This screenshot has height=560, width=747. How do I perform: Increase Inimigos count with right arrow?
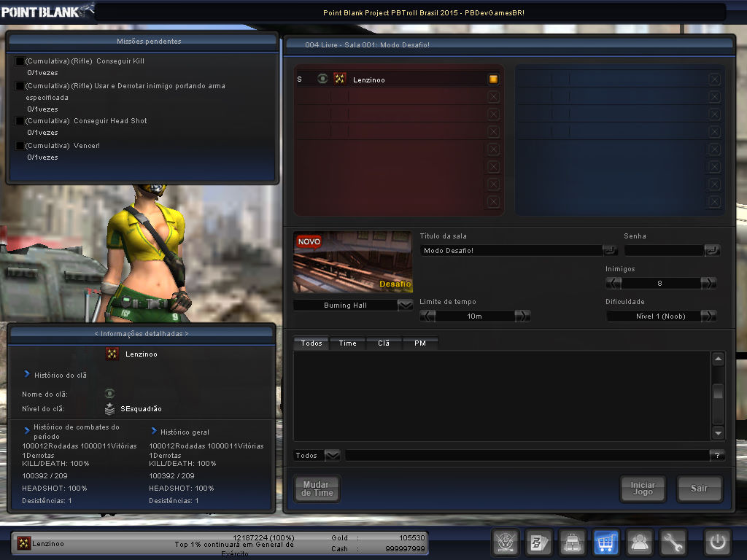[708, 283]
